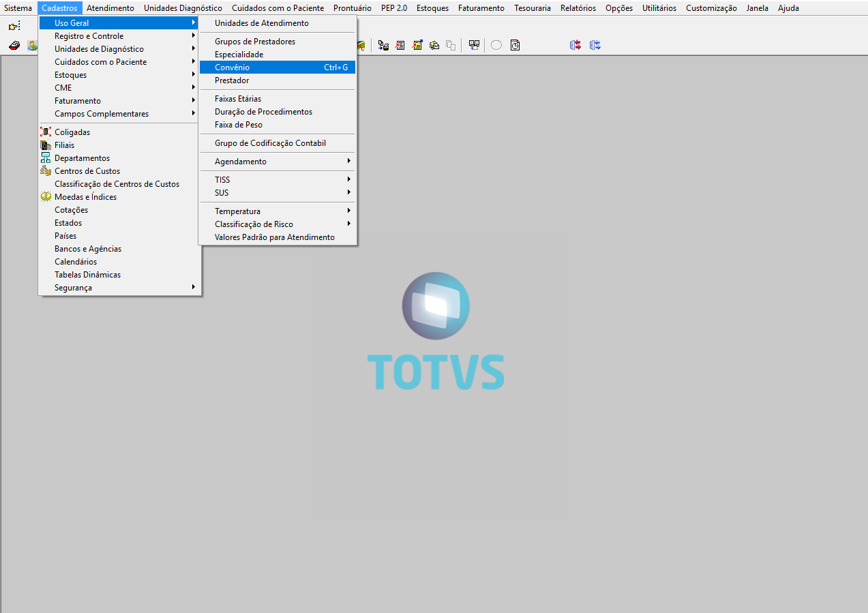
Task: Expand the TISS submenu
Action: point(278,180)
